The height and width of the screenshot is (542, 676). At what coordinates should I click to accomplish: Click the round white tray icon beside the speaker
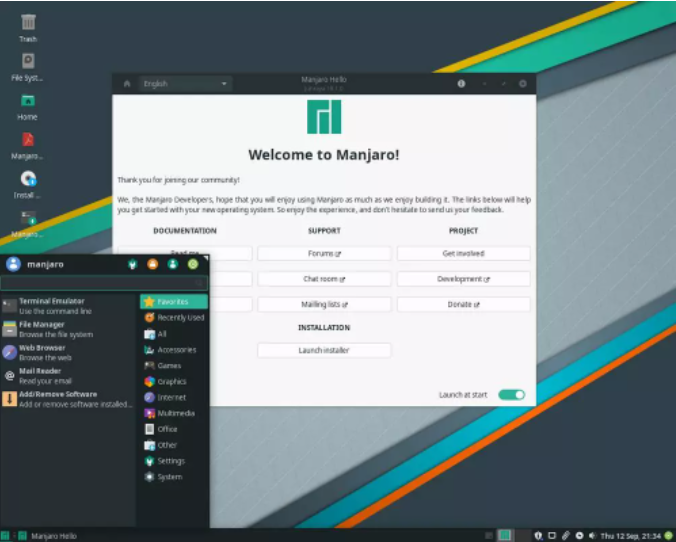pos(579,536)
